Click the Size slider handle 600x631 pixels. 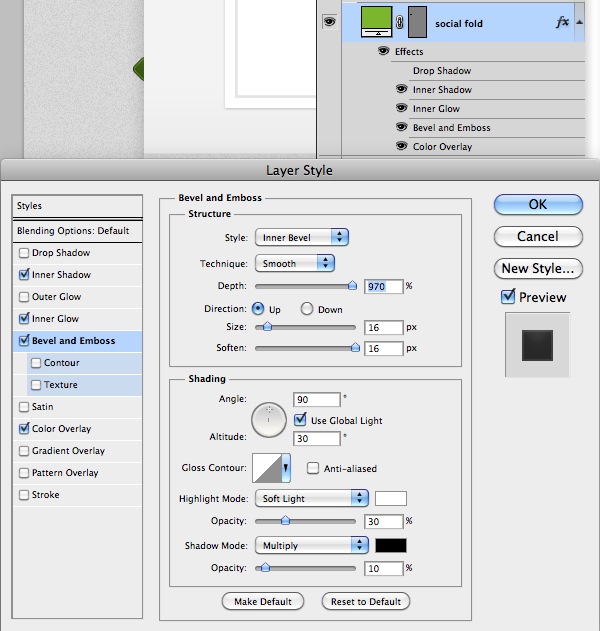pos(267,326)
